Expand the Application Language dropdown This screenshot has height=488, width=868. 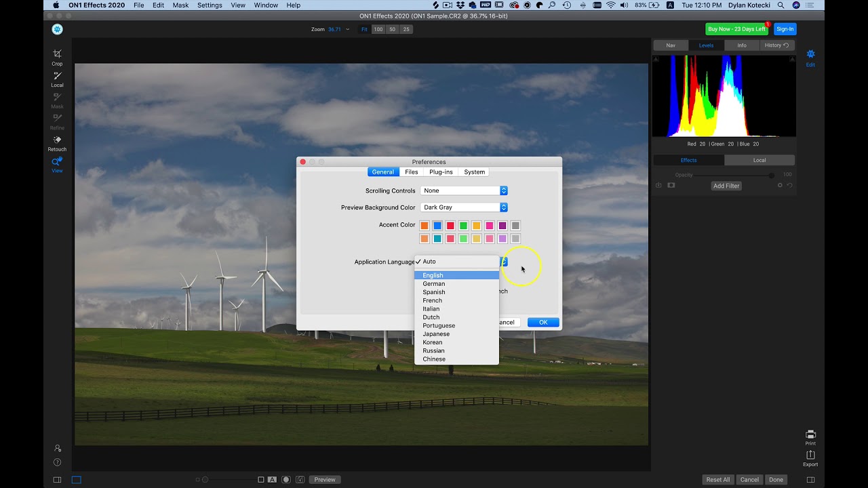(502, 261)
